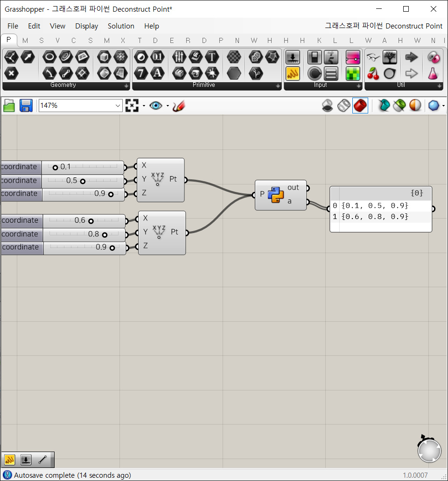This screenshot has height=481, width=448.
Task: Click the Save document floppy icon
Action: coord(26,106)
